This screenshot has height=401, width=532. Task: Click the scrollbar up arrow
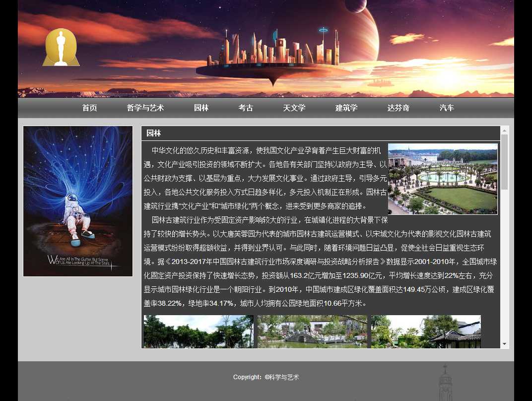pos(504,131)
